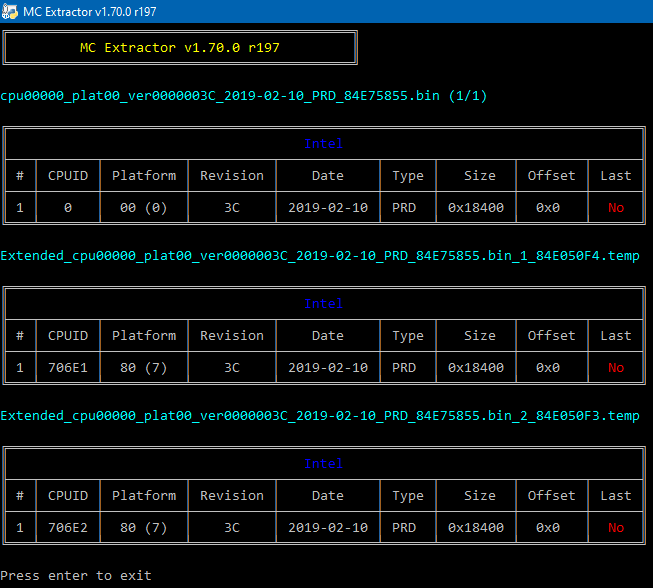The width and height of the screenshot is (653, 588).
Task: Click CPUID value '706E1'
Action: [68, 367]
